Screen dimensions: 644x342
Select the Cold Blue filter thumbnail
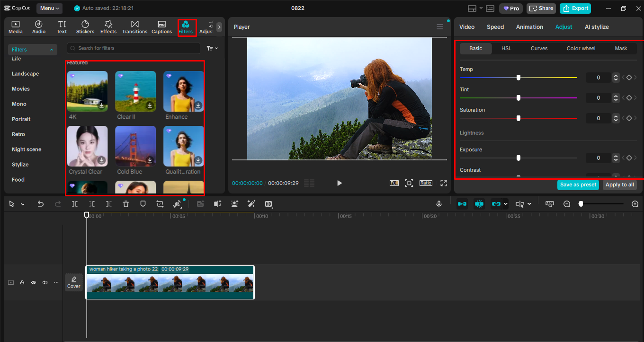(x=135, y=145)
